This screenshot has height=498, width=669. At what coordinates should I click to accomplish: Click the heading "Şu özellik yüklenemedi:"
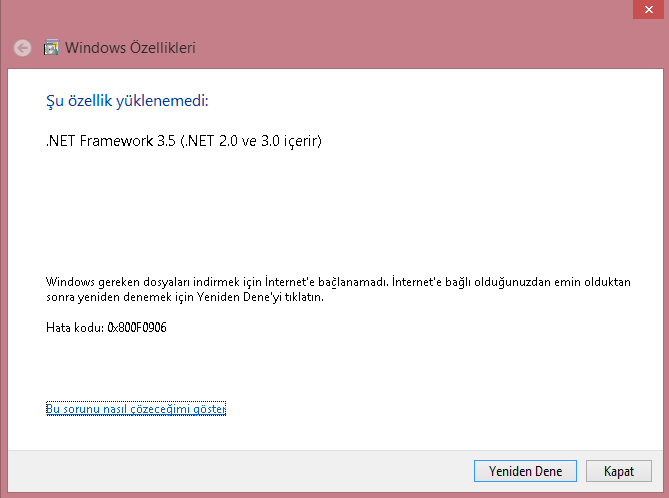click(127, 101)
